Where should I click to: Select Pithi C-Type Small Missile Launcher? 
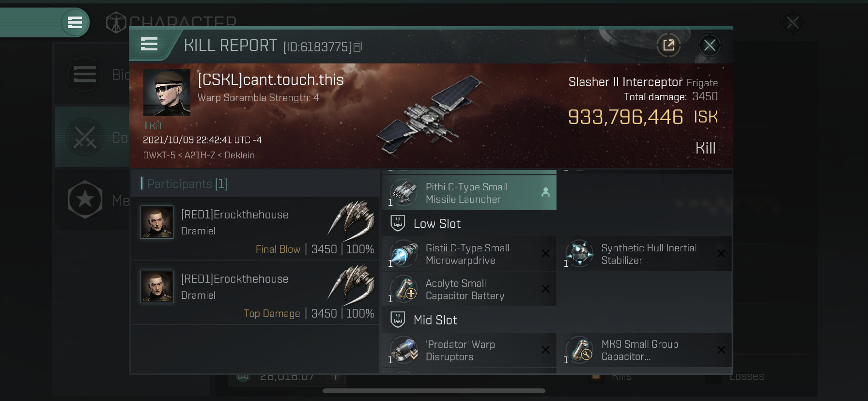(468, 193)
